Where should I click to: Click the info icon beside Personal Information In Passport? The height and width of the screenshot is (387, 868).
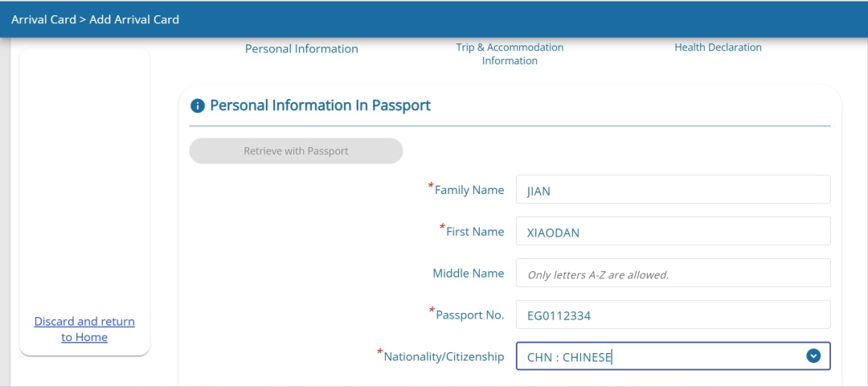tap(197, 105)
